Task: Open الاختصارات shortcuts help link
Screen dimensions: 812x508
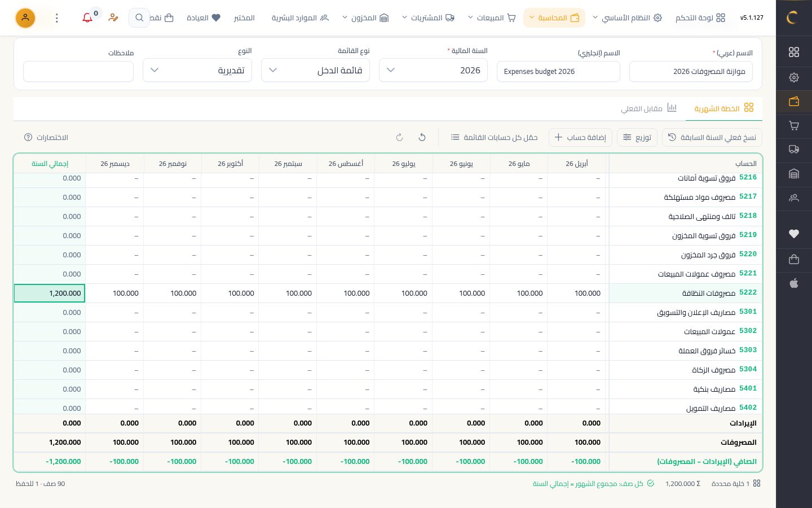Action: pyautogui.click(x=46, y=137)
